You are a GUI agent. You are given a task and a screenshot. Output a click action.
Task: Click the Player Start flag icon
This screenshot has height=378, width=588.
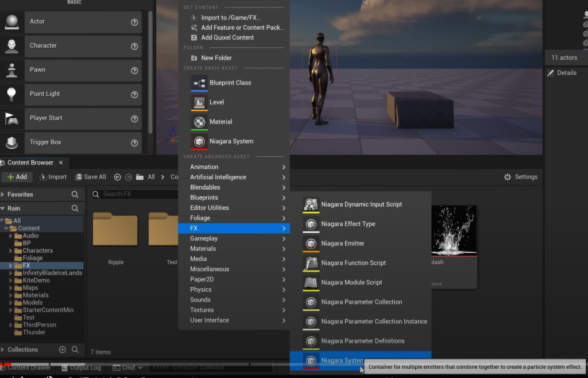[11, 118]
